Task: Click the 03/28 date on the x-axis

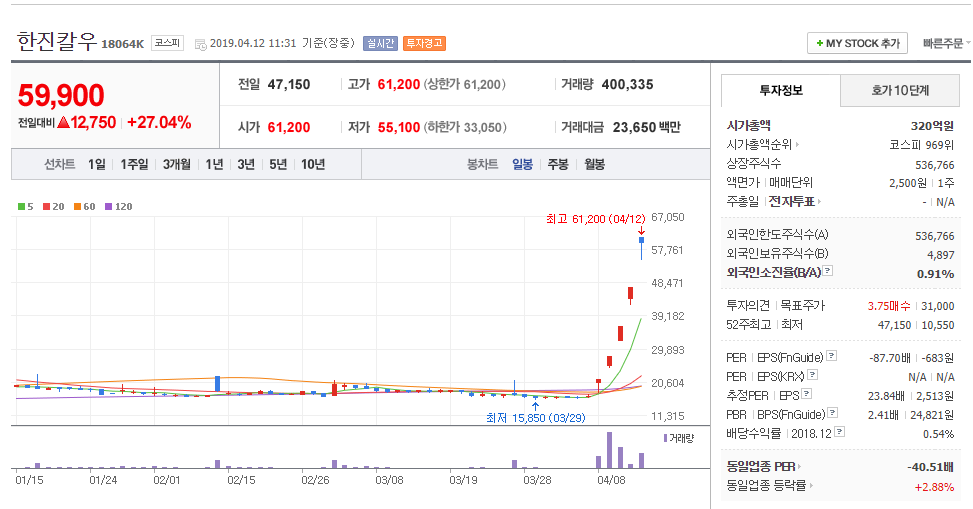Action: pyautogui.click(x=537, y=480)
